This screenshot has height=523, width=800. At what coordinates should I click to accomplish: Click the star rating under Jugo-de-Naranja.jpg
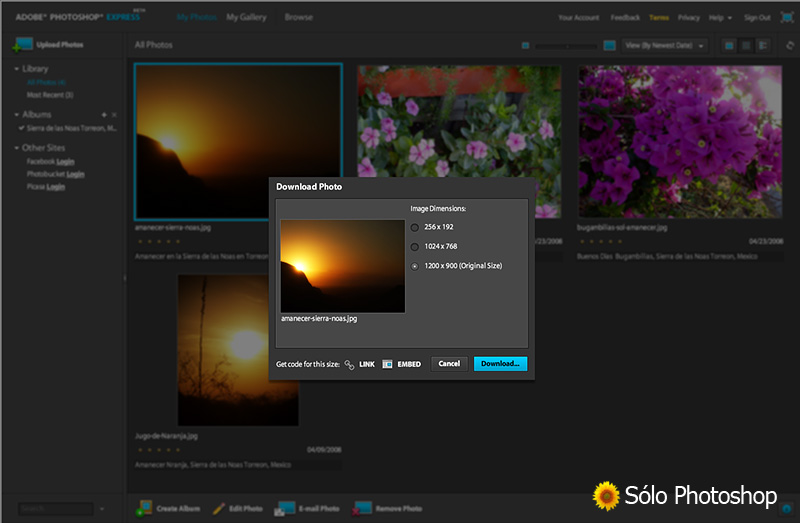pos(159,450)
